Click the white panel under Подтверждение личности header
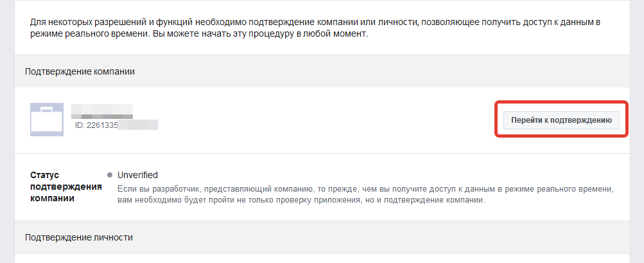The image size is (644, 263). tap(322, 258)
